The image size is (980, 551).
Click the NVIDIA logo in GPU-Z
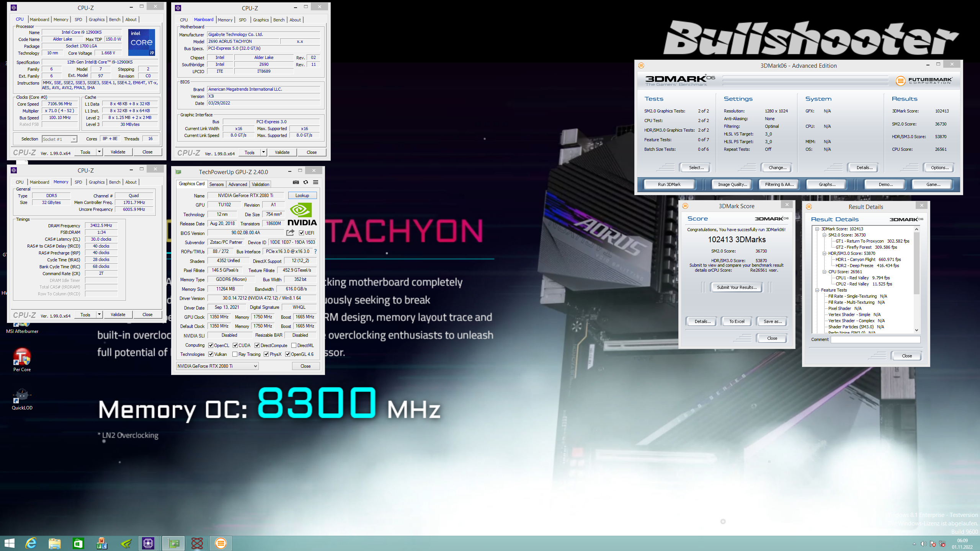[302, 215]
